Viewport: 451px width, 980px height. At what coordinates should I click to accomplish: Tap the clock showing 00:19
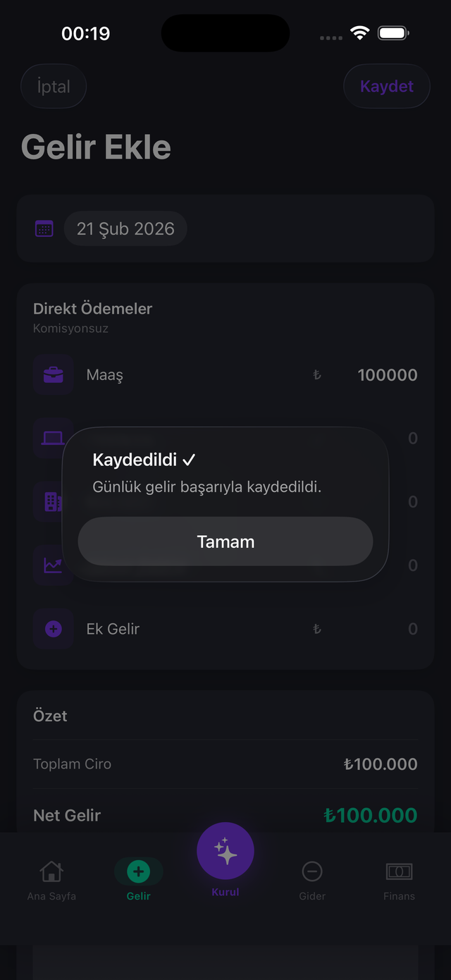click(x=87, y=32)
